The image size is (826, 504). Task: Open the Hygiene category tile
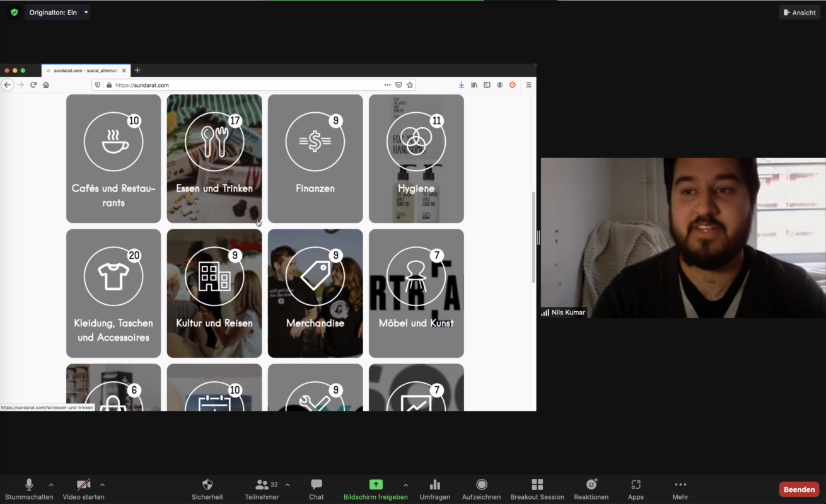[x=416, y=159]
